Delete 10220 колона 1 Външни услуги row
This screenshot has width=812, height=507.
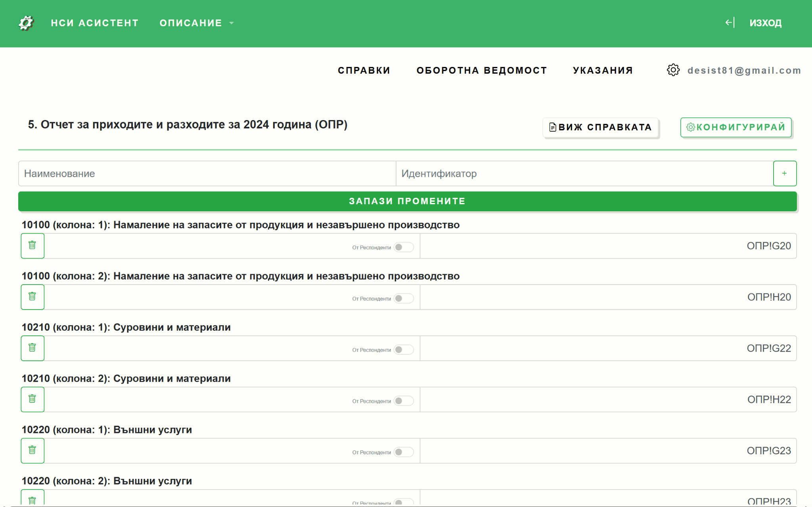(x=33, y=450)
